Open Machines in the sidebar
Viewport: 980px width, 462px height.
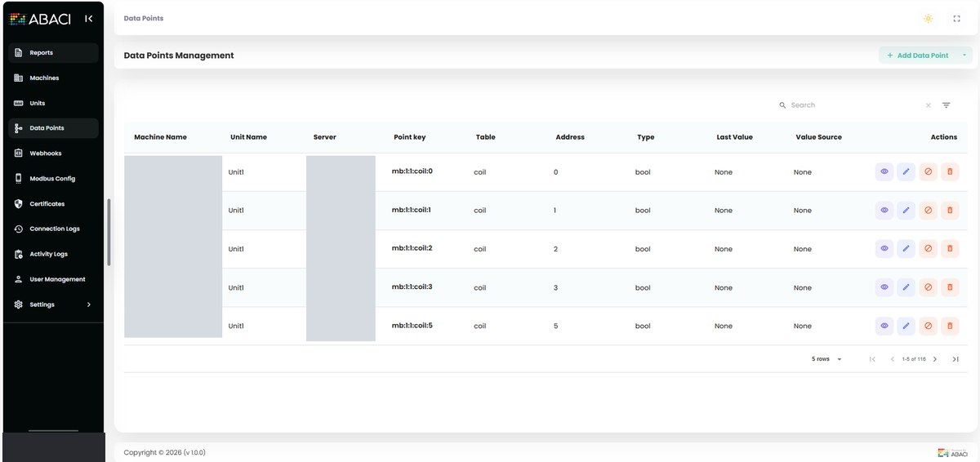tap(53, 78)
